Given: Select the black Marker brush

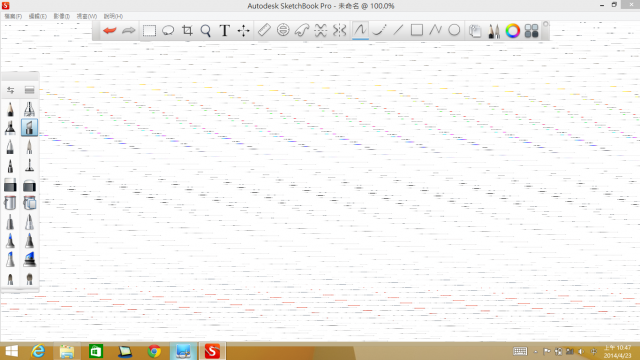Looking at the screenshot, I should (10, 128).
